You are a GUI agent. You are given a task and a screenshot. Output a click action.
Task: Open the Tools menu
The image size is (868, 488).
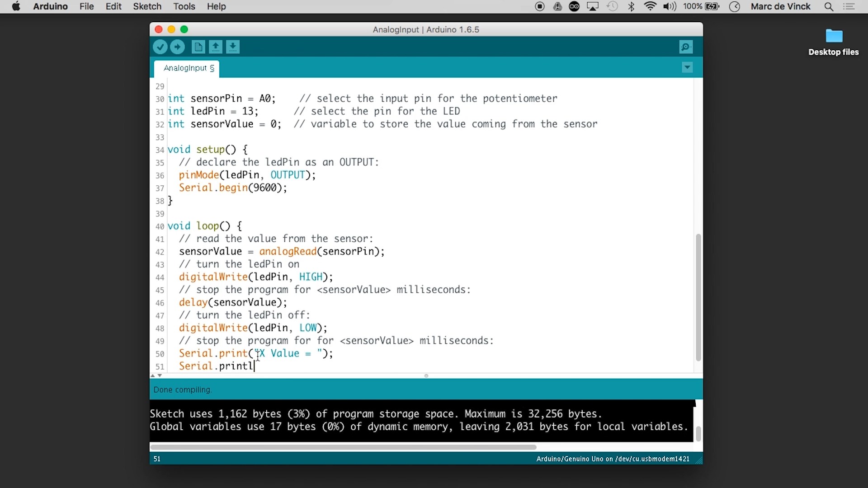point(184,7)
